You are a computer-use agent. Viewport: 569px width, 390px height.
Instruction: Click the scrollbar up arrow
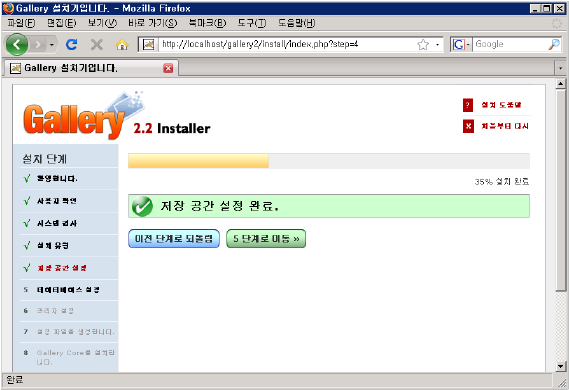pos(560,84)
